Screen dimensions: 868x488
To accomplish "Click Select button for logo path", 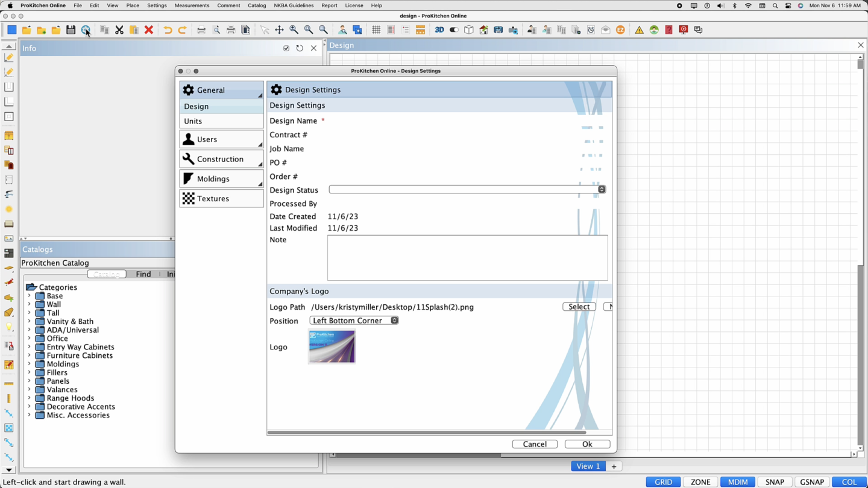I will [x=579, y=307].
